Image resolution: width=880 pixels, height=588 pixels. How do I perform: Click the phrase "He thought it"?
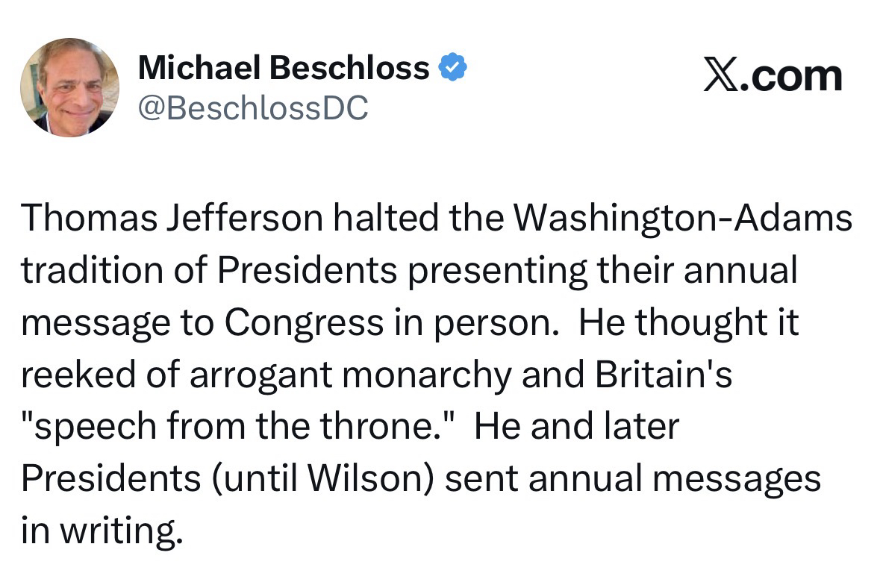(x=688, y=324)
